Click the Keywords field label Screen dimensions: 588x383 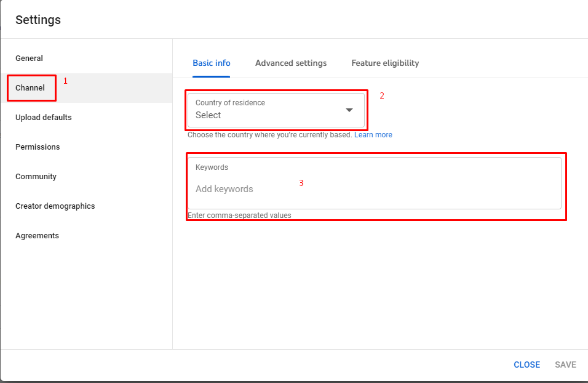[x=212, y=167]
